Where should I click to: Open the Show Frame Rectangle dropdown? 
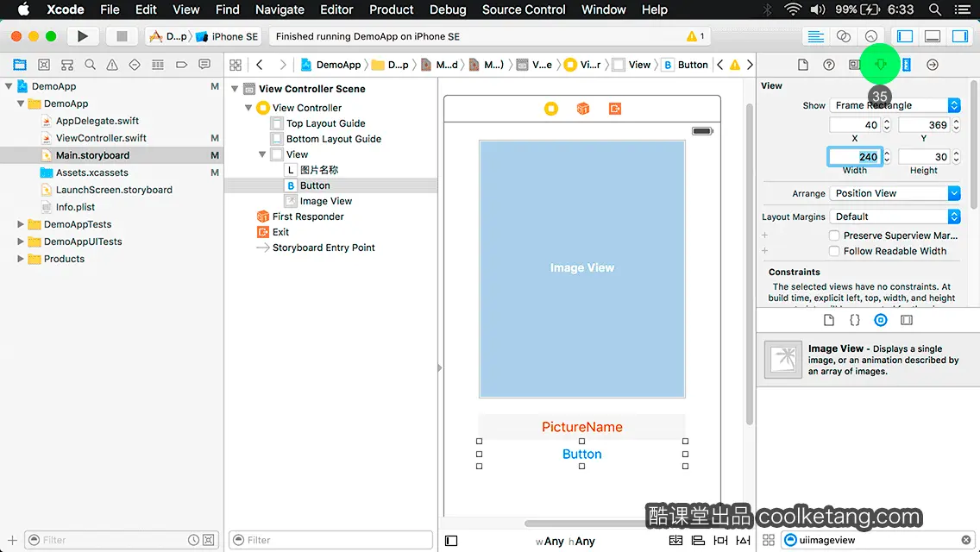(895, 105)
